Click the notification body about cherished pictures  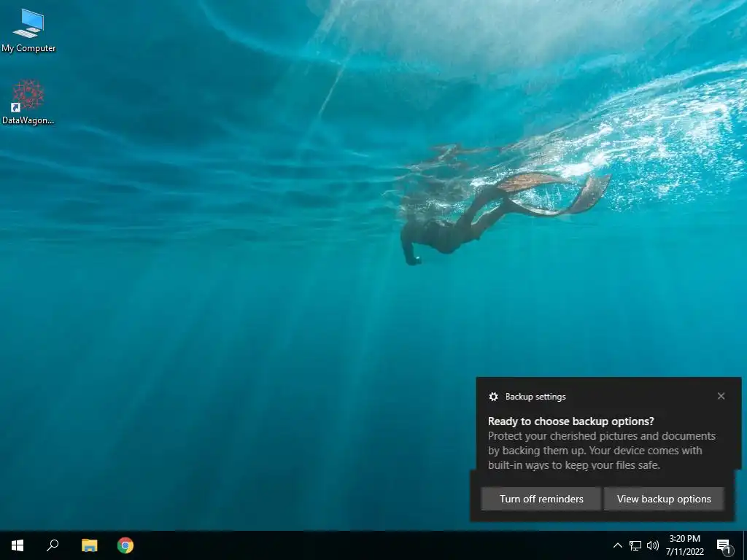click(601, 451)
